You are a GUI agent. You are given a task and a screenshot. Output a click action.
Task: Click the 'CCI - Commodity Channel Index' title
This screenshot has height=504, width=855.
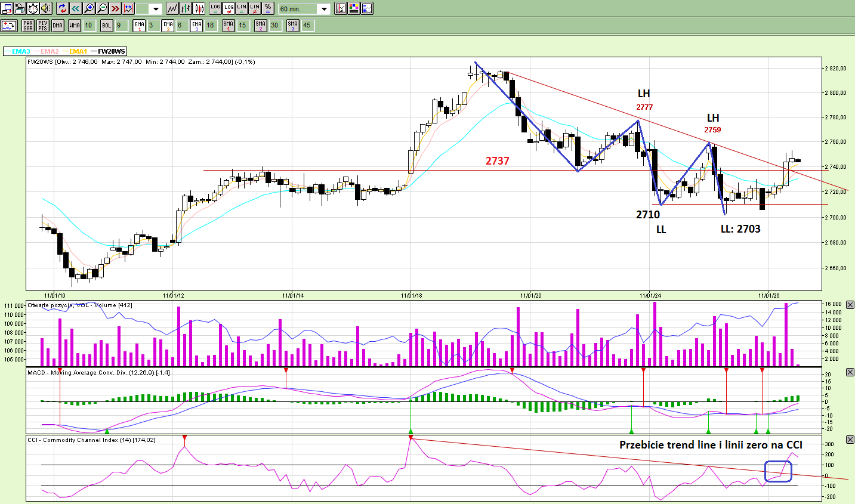click(x=91, y=440)
